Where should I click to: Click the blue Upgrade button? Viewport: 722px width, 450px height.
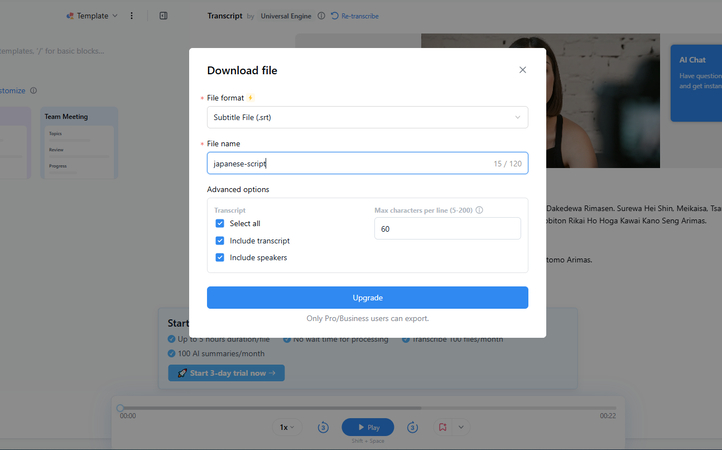click(367, 298)
